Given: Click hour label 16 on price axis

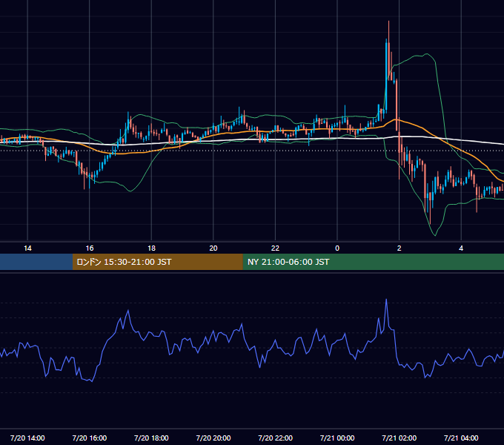Looking at the screenshot, I should (90, 248).
